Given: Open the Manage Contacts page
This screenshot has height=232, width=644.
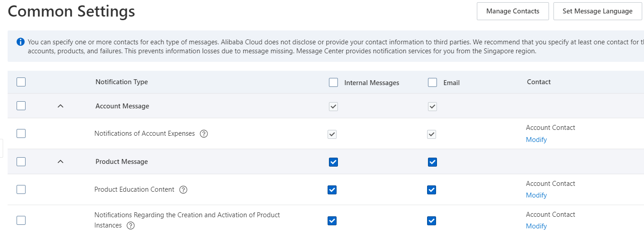Looking at the screenshot, I should coord(513,11).
